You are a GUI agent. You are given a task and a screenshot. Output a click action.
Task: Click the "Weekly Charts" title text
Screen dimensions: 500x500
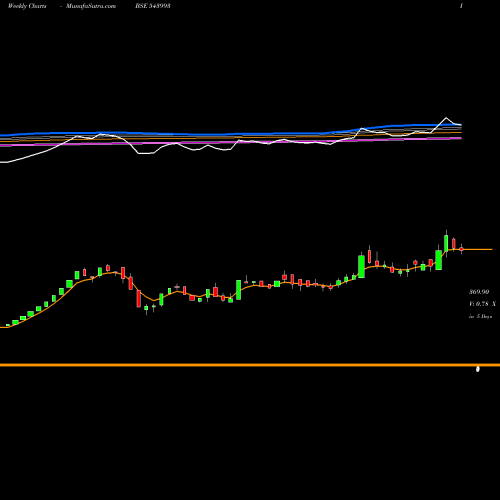(27, 6)
